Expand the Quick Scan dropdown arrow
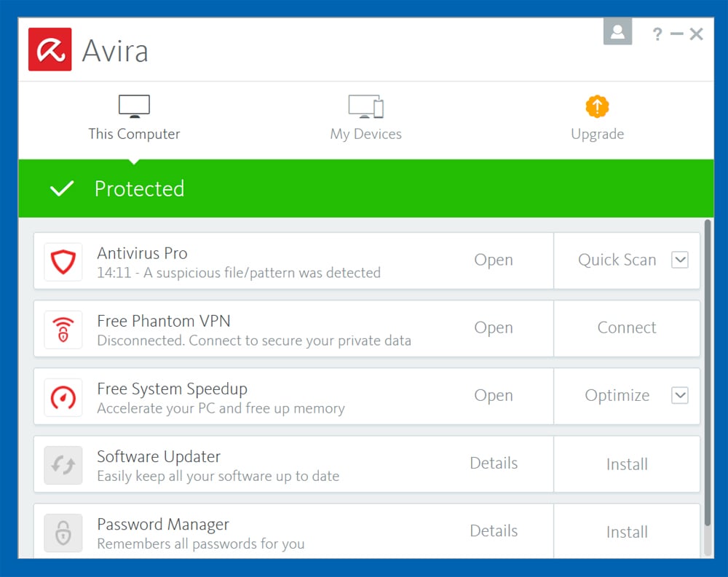This screenshot has height=577, width=728. click(680, 260)
